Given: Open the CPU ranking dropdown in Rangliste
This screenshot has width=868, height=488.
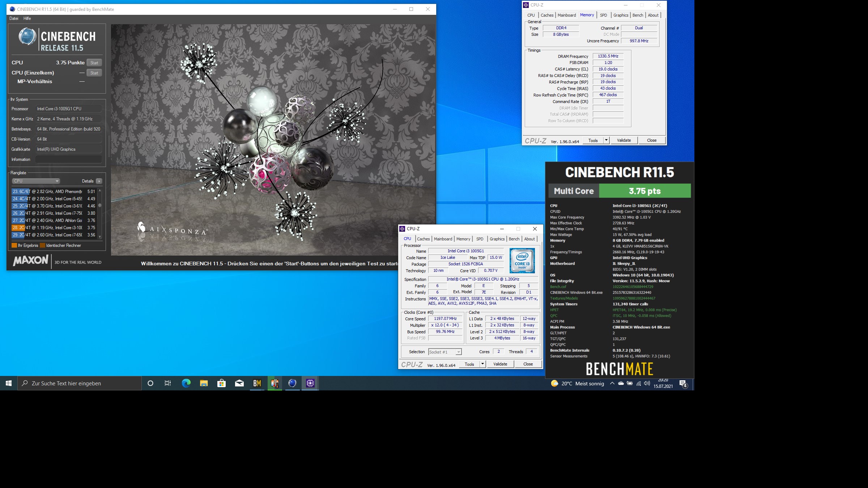Looking at the screenshot, I should pyautogui.click(x=35, y=181).
